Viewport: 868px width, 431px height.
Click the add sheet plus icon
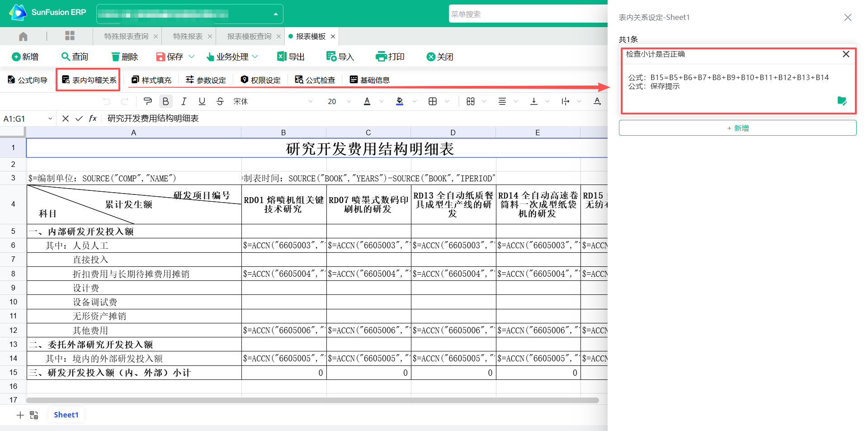tap(20, 415)
